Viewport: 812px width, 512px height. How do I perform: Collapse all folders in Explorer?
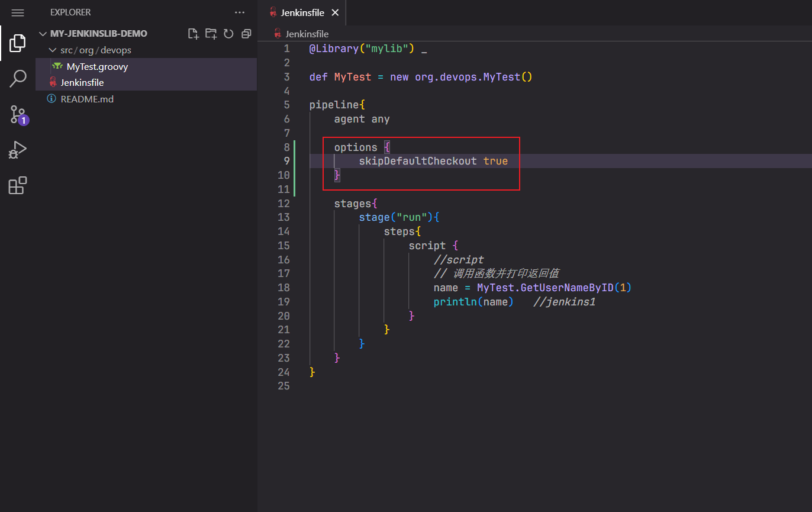coord(246,34)
